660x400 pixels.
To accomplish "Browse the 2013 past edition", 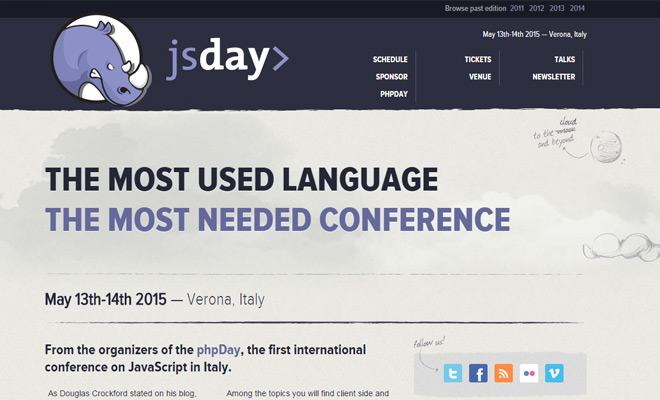I will click(557, 8).
